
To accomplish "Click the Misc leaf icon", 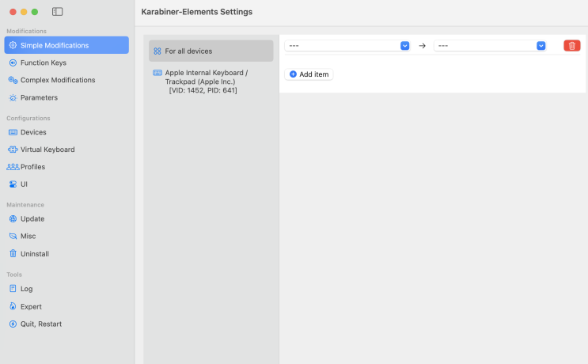I will tap(13, 236).
